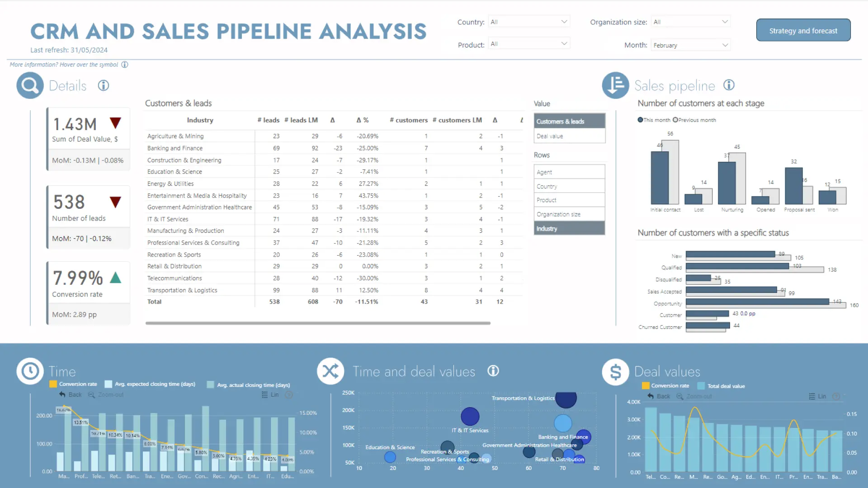The image size is (868, 488).
Task: Set the table rows to Industry
Action: (x=570, y=229)
